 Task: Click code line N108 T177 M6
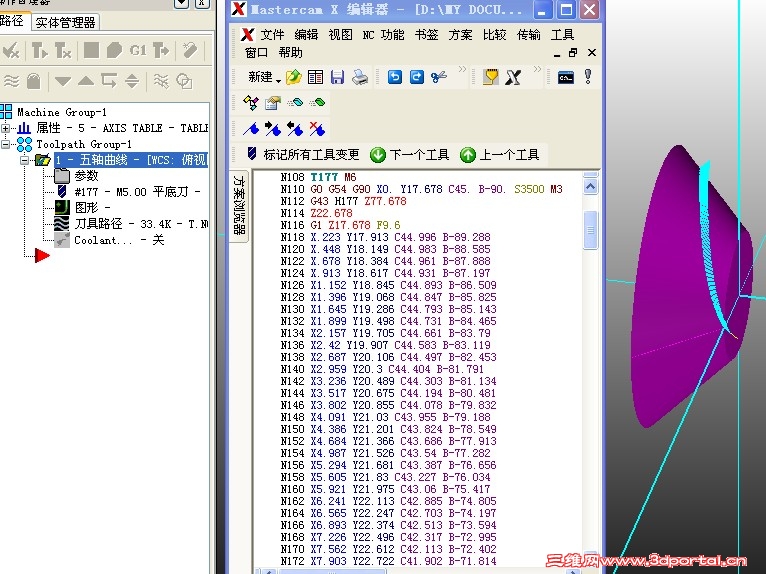tap(319, 177)
